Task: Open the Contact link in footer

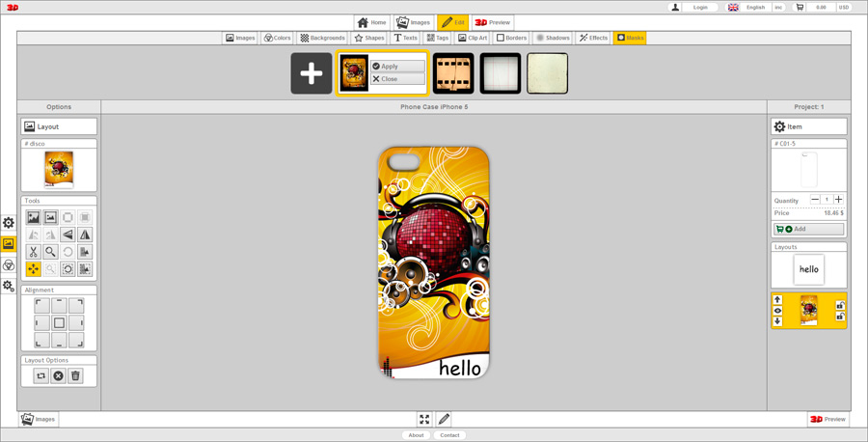Action: click(450, 435)
